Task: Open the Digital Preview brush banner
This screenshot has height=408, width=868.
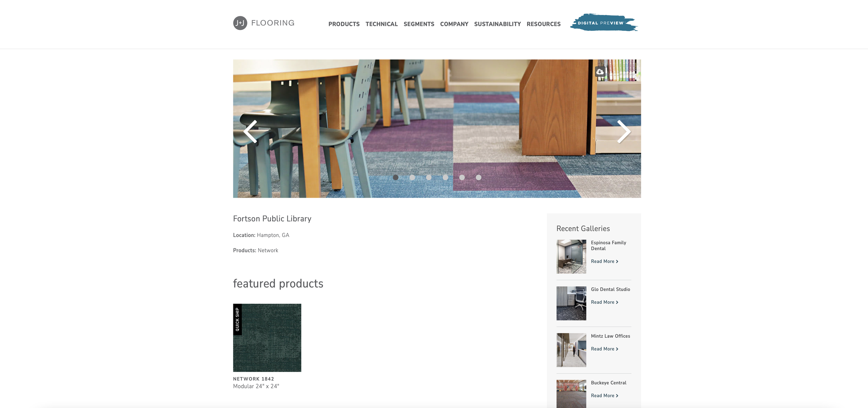Action: pos(604,23)
